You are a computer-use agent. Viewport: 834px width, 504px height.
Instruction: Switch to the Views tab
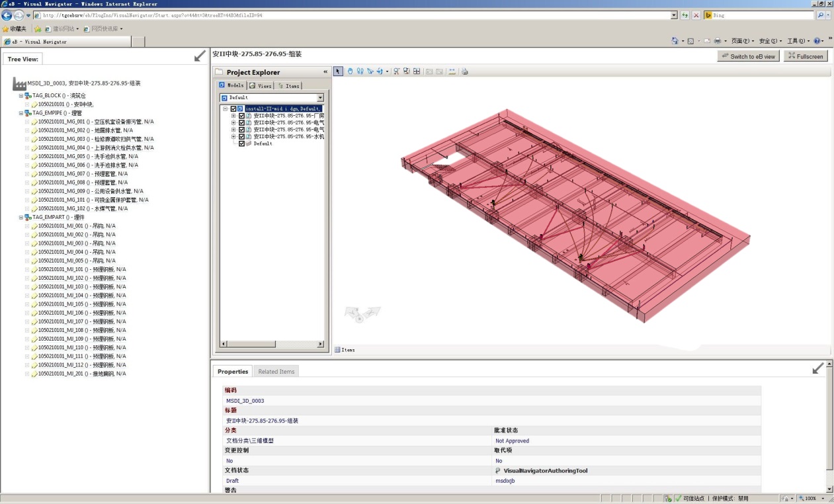tap(261, 86)
